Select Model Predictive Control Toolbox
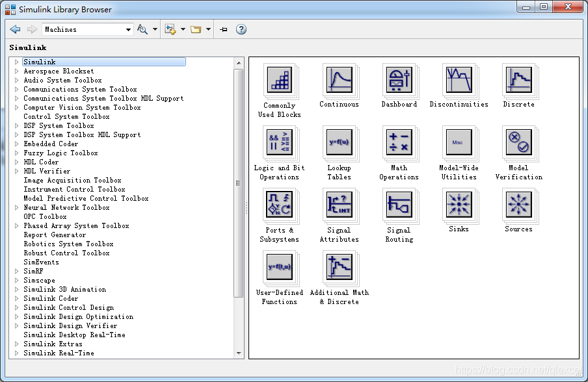This screenshot has height=382, width=588. pyautogui.click(x=86, y=199)
